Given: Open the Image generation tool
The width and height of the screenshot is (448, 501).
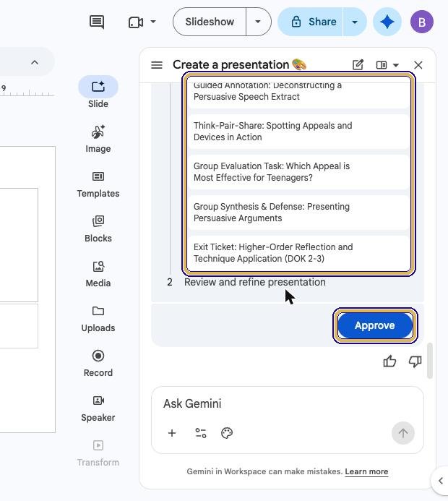Looking at the screenshot, I should (98, 138).
